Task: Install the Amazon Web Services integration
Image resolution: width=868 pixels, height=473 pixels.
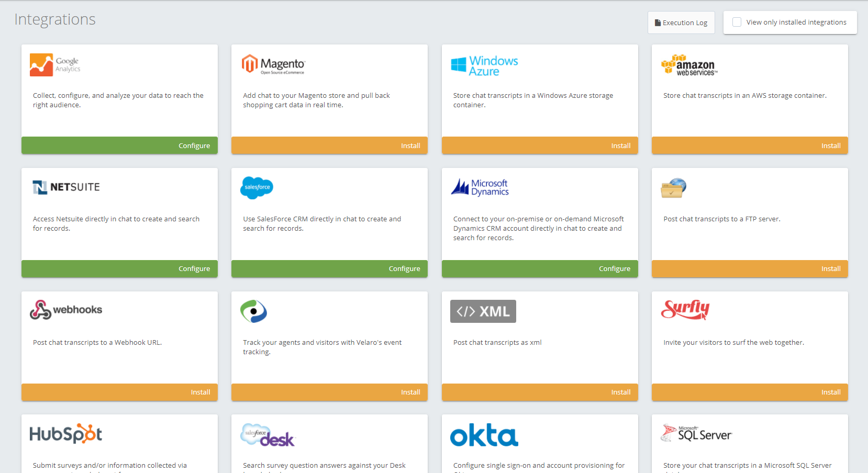Action: point(750,145)
